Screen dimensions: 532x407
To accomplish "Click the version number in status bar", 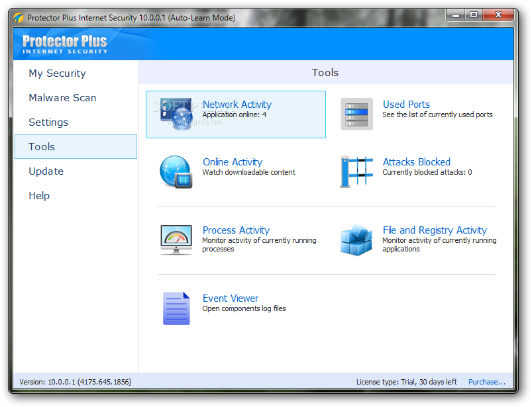I will 76,382.
